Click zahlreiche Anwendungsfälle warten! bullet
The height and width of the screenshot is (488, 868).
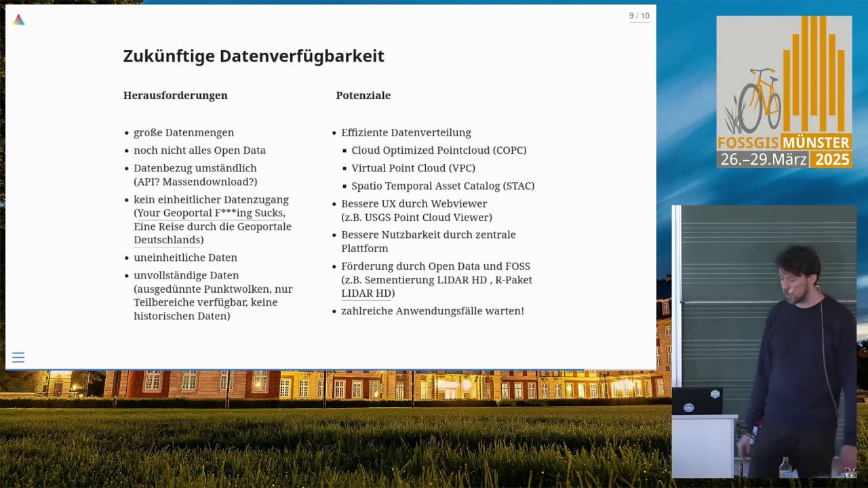tap(433, 311)
